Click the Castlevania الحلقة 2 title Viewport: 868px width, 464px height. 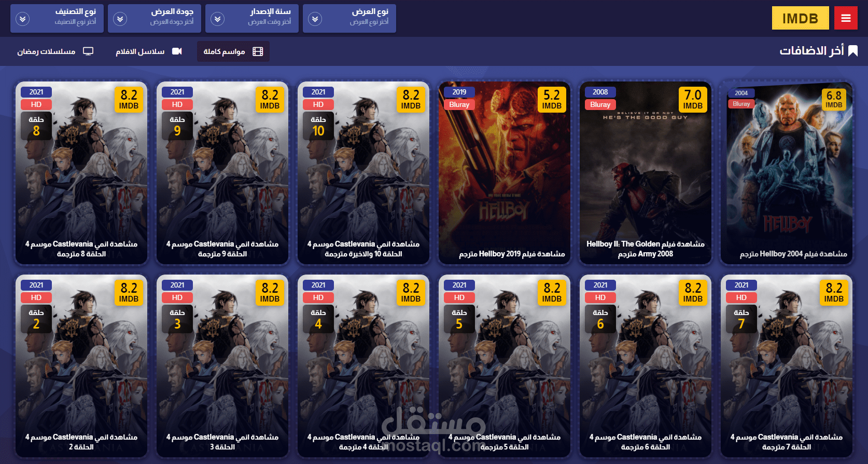coord(81,442)
